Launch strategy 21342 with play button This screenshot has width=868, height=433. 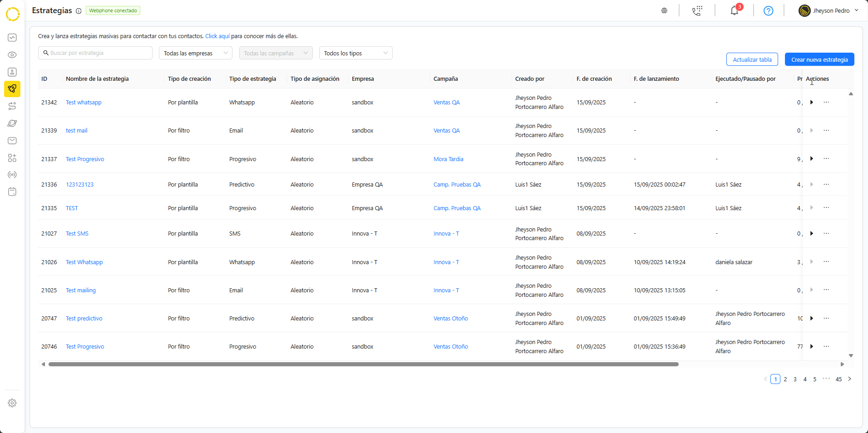pos(812,102)
